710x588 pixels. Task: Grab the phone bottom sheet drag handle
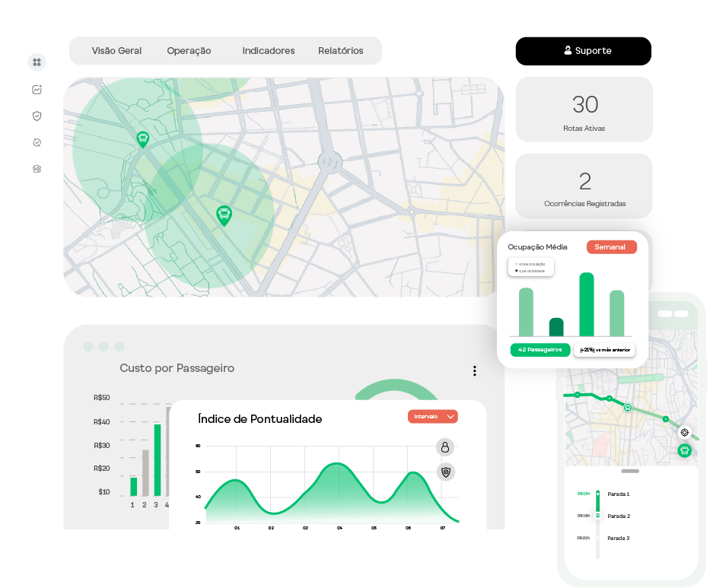click(630, 471)
